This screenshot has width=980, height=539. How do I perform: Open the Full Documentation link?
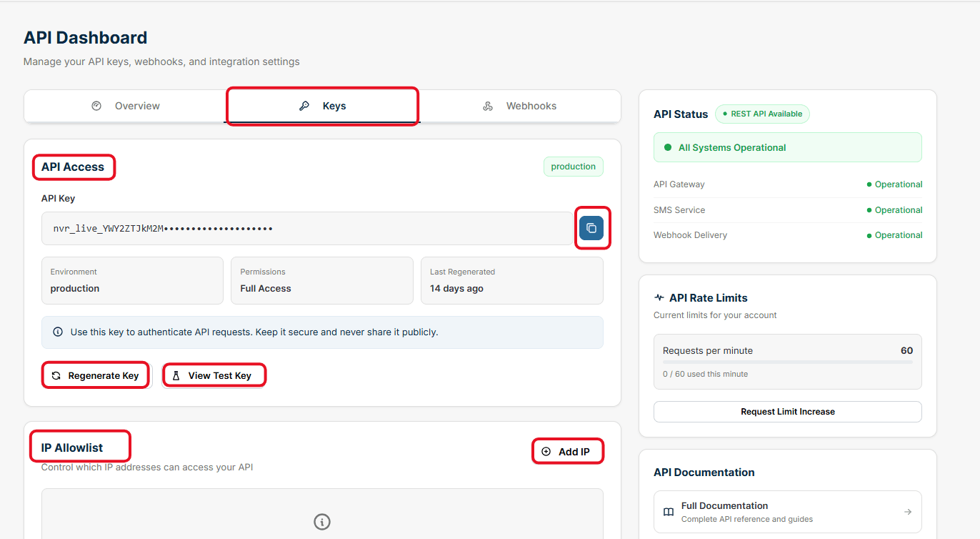[x=788, y=512]
